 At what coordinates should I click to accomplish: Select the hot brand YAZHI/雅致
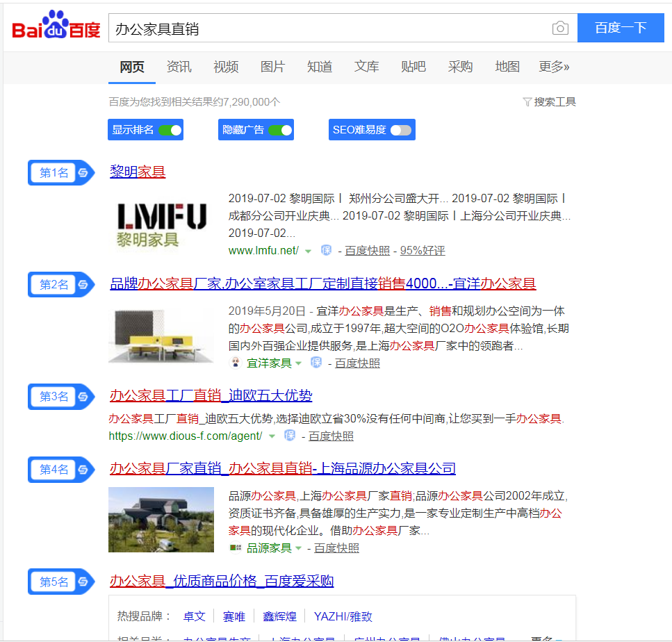click(343, 617)
